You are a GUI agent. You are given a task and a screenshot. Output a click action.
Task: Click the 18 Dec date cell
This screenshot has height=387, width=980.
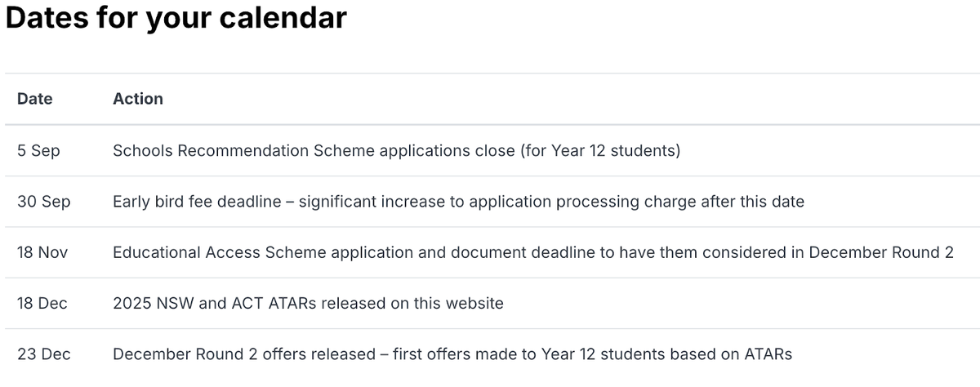(x=42, y=304)
